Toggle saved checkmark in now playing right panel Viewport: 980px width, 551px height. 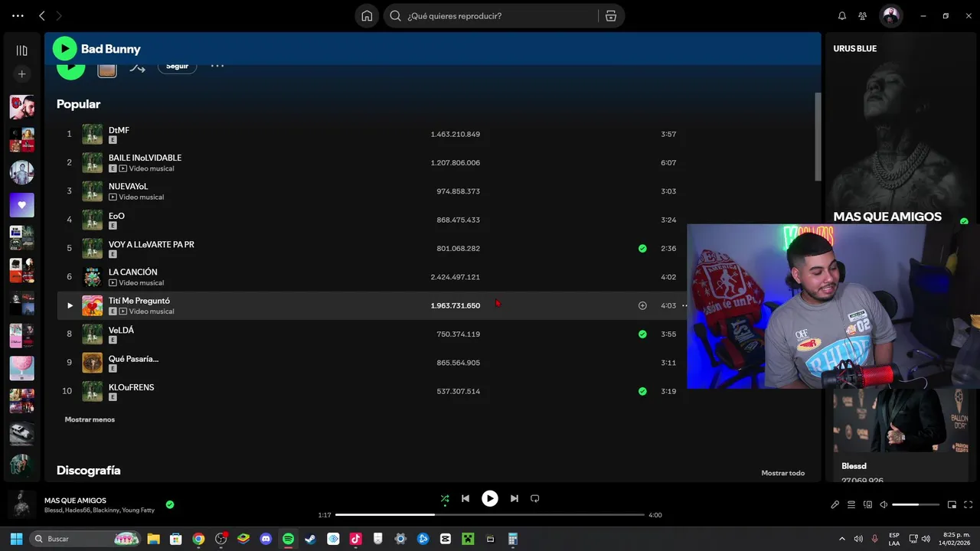click(964, 221)
